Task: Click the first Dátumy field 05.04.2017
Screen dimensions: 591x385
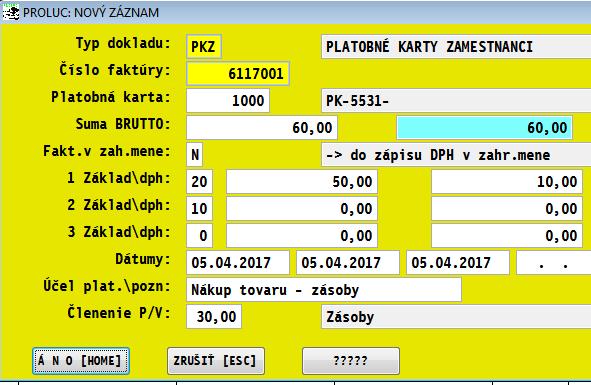Action: coord(238,262)
